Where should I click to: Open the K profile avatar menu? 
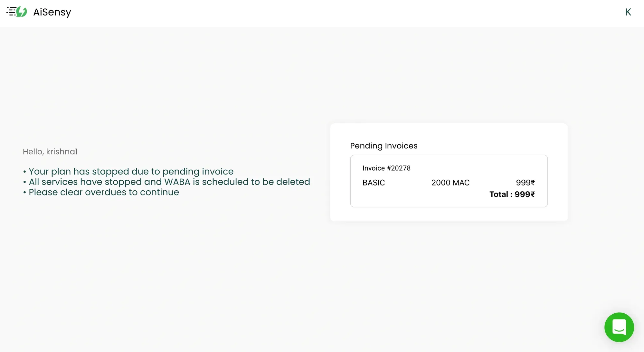[628, 12]
